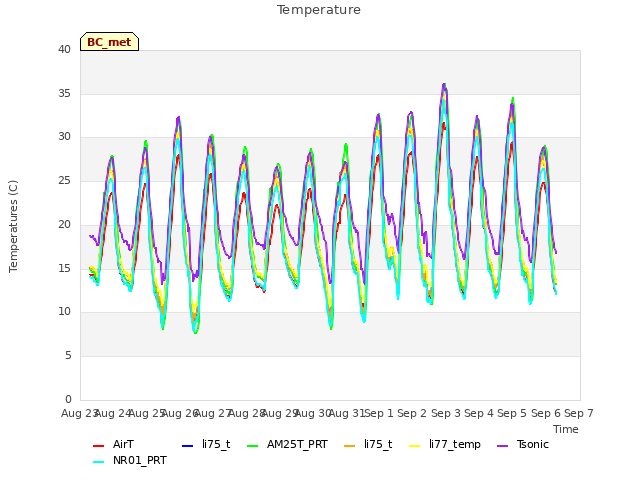Click the 15 y-axis tick label
640x480 pixels.
click(x=64, y=269)
